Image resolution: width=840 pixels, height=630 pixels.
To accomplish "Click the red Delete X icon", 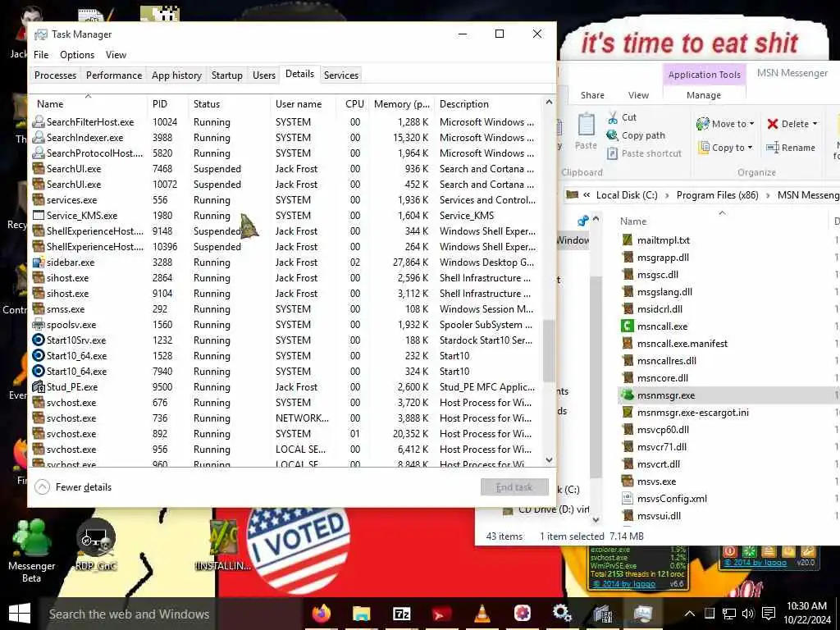I will pyautogui.click(x=773, y=124).
